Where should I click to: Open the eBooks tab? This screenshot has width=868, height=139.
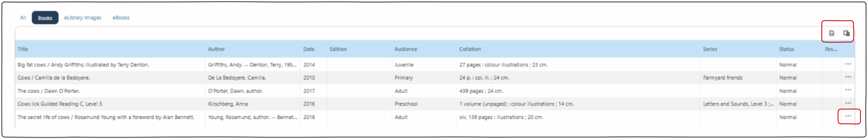point(121,18)
